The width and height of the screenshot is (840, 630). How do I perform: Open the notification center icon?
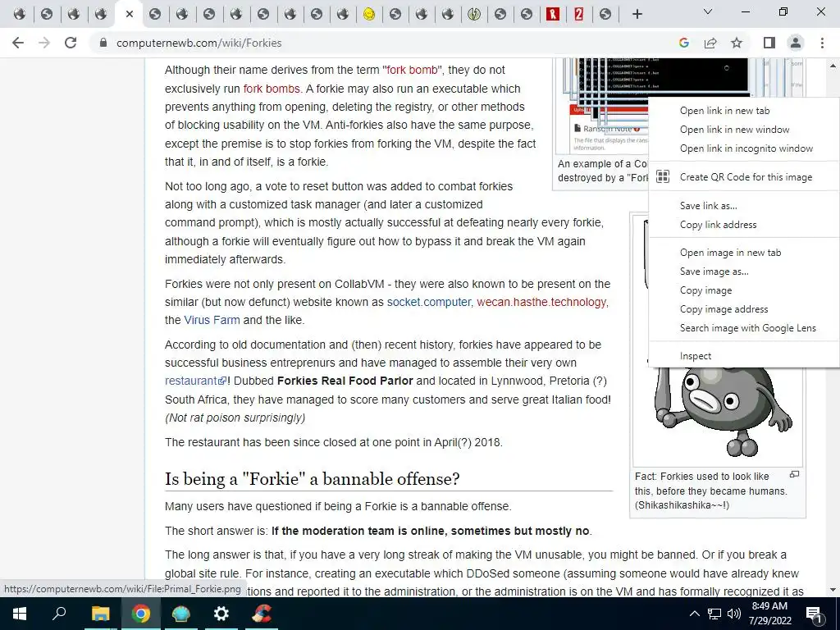[x=815, y=615]
